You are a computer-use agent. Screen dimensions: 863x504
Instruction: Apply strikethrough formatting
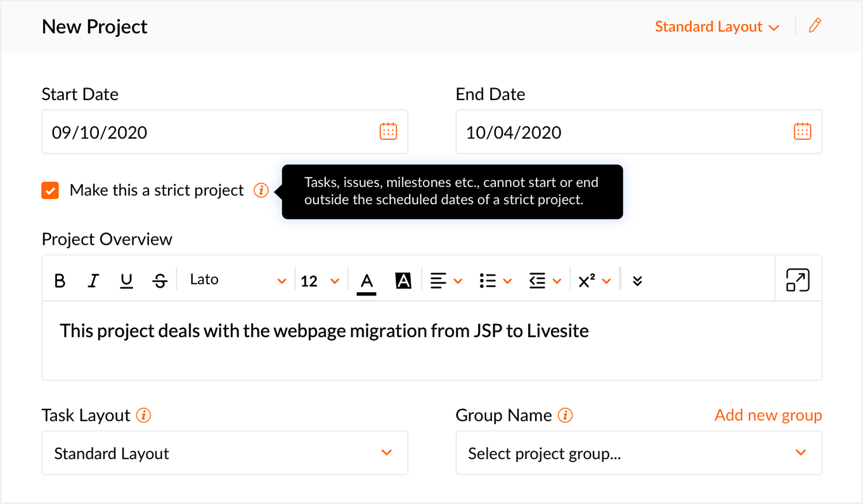160,281
